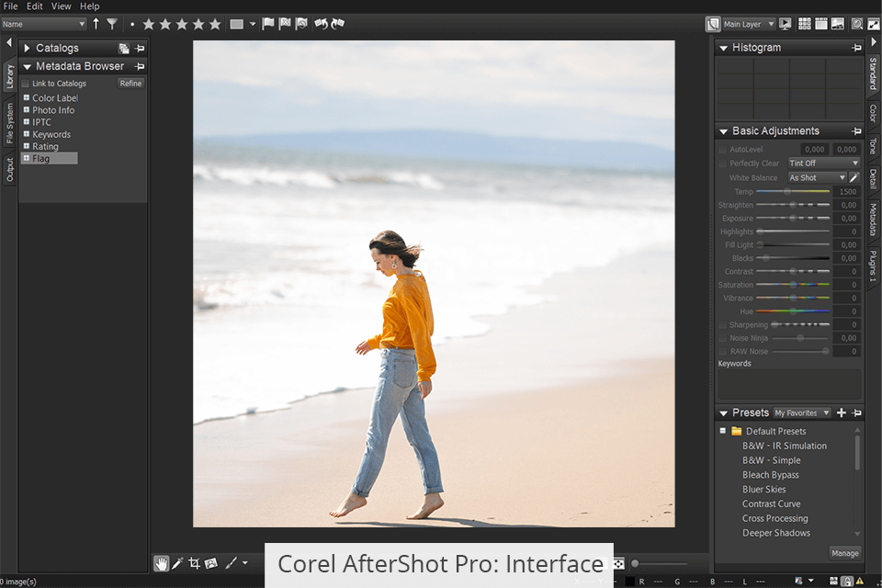Viewport: 882px width, 588px height.
Task: Select the Straighten tool
Action: tap(211, 563)
